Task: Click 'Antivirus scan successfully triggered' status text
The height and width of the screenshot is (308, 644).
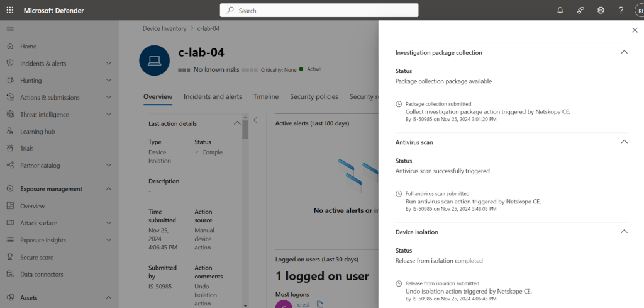Action: pos(442,171)
